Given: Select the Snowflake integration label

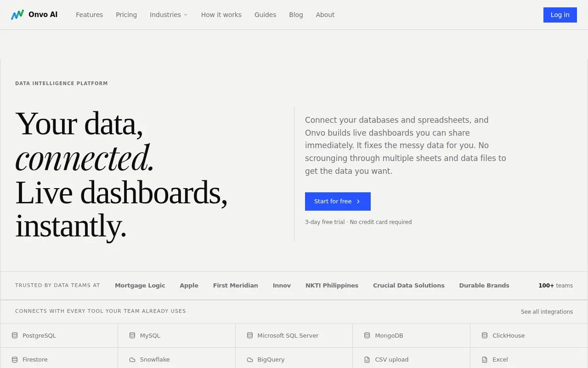Looking at the screenshot, I should [155, 359].
